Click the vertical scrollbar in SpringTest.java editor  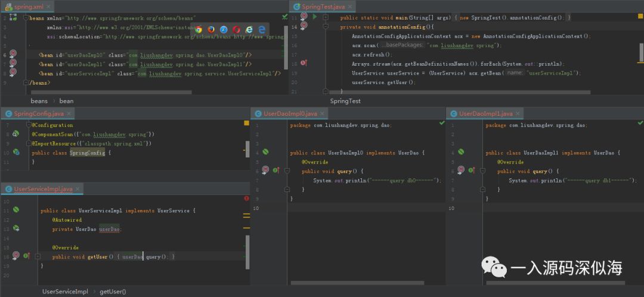(x=641, y=52)
